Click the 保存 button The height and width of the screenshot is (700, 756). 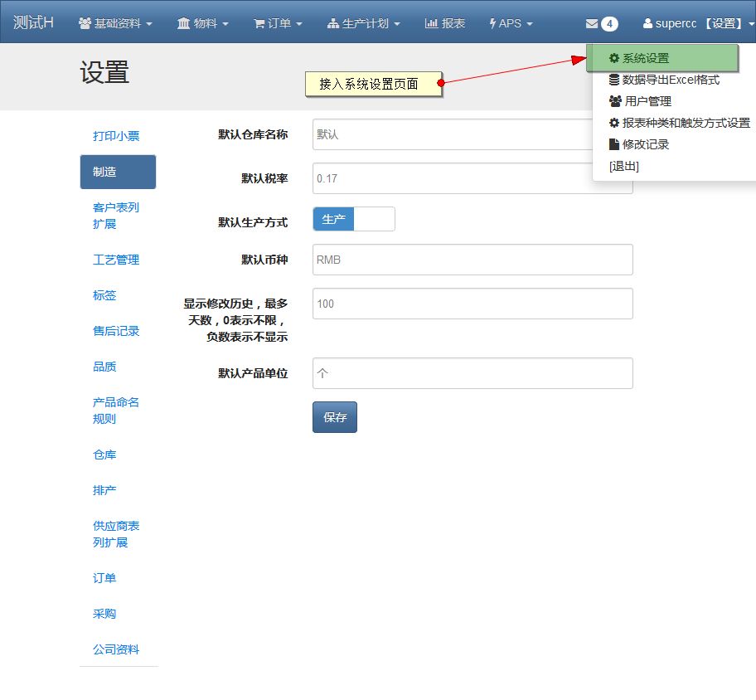335,417
